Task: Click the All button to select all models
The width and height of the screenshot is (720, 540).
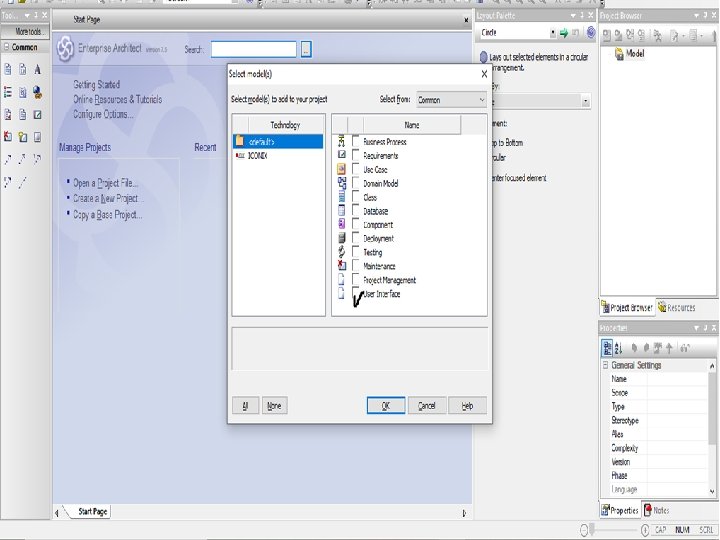Action: coord(245,405)
